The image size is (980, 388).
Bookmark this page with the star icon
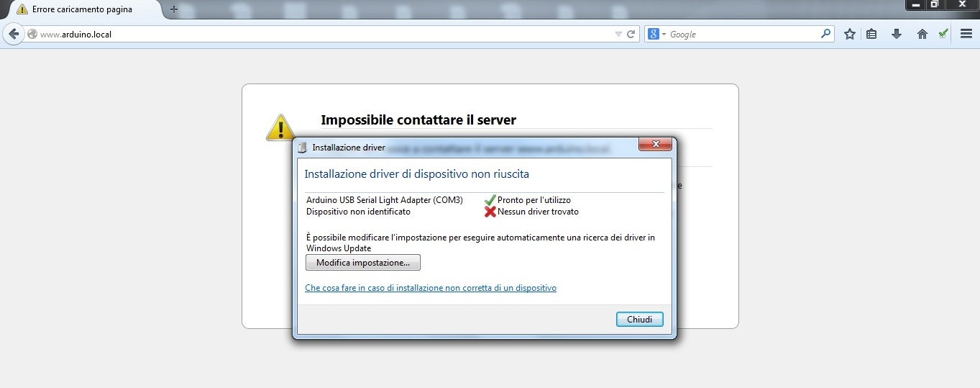tap(850, 34)
